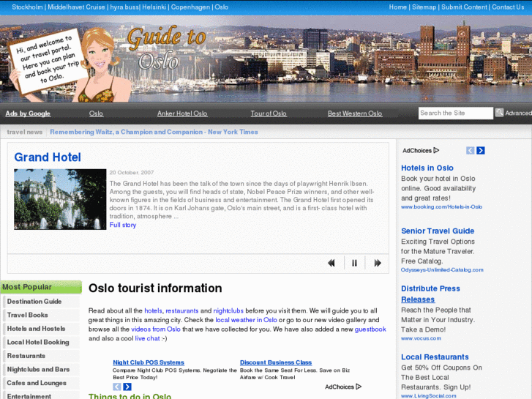The width and height of the screenshot is (532, 399).
Task: Open the hyra buss link
Action: click(x=124, y=7)
